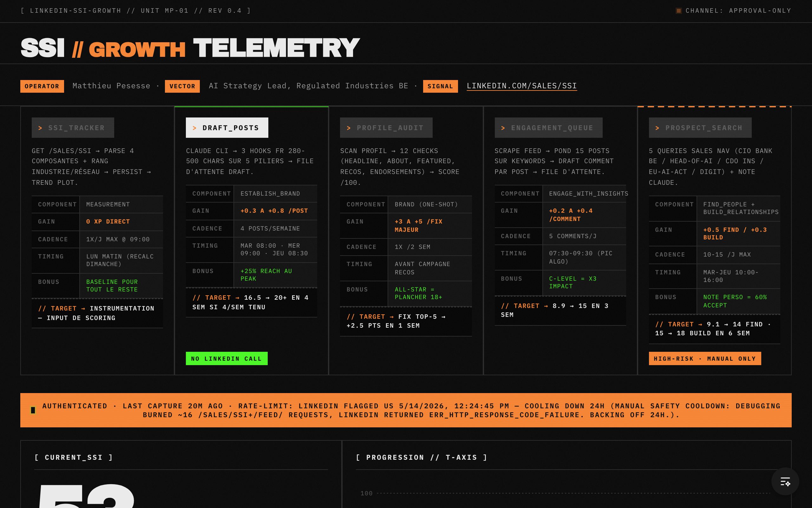812x508 pixels.
Task: Click the AVANT CAMPAGNE RECOS timing cell
Action: [430, 268]
